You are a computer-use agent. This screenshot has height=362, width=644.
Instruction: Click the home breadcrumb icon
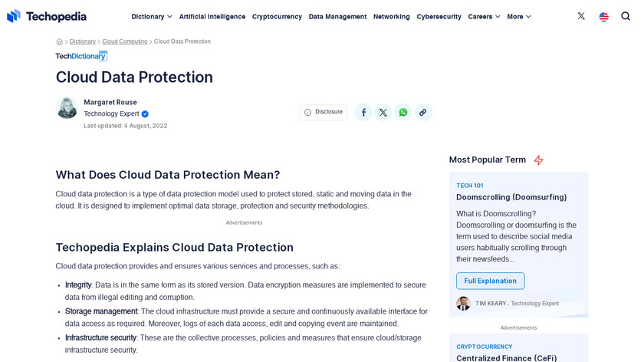click(x=60, y=41)
